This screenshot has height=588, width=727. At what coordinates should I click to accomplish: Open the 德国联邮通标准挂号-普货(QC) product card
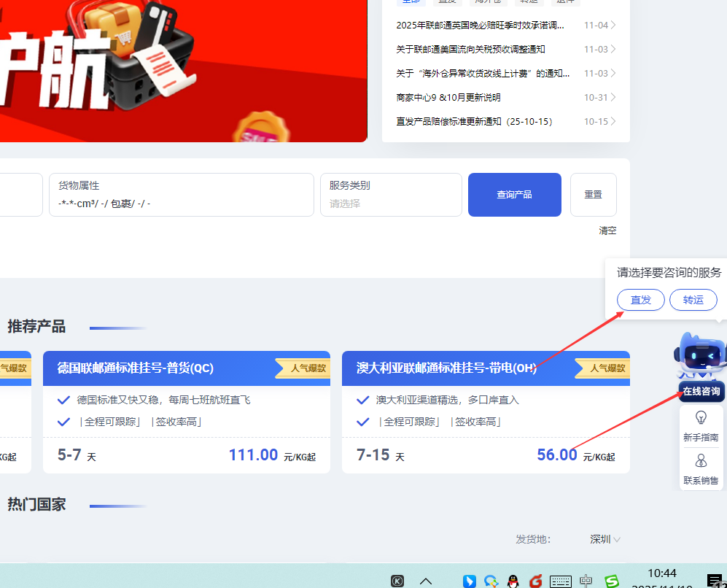[x=187, y=411]
